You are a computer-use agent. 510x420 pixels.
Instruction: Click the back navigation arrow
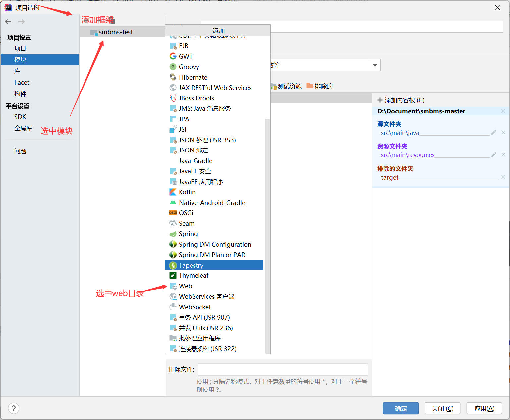pos(8,22)
